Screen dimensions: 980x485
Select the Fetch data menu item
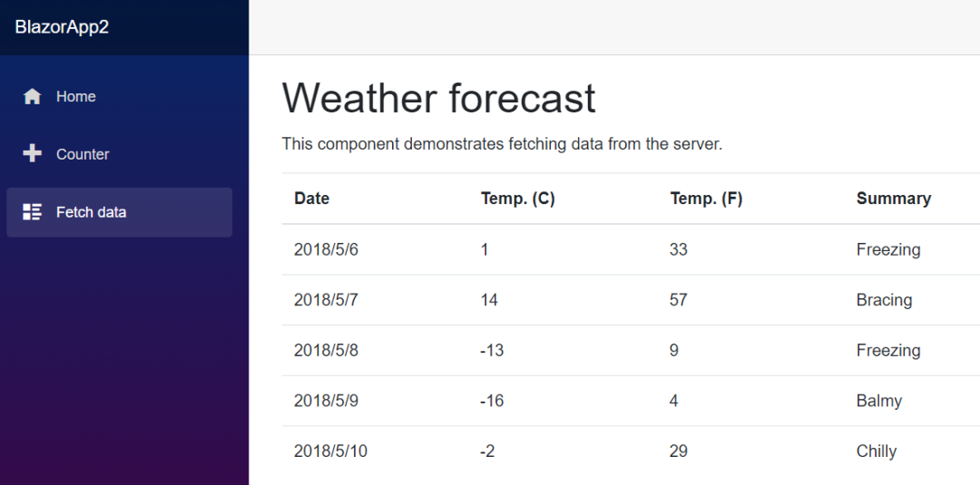[x=120, y=212]
